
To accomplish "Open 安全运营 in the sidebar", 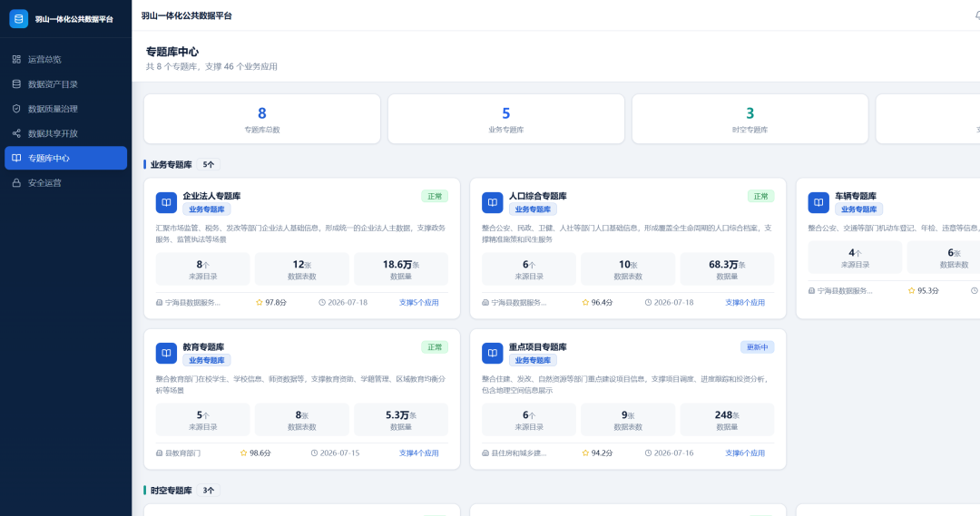I will click(x=65, y=183).
